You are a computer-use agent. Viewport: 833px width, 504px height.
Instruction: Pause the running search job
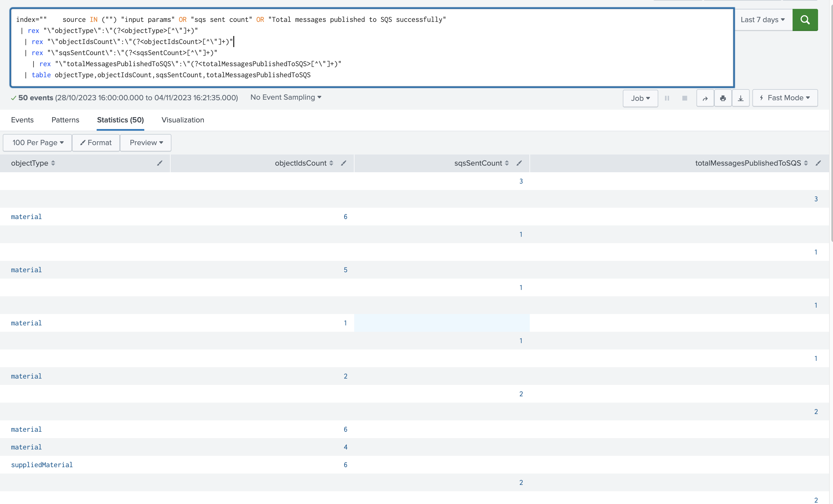667,98
